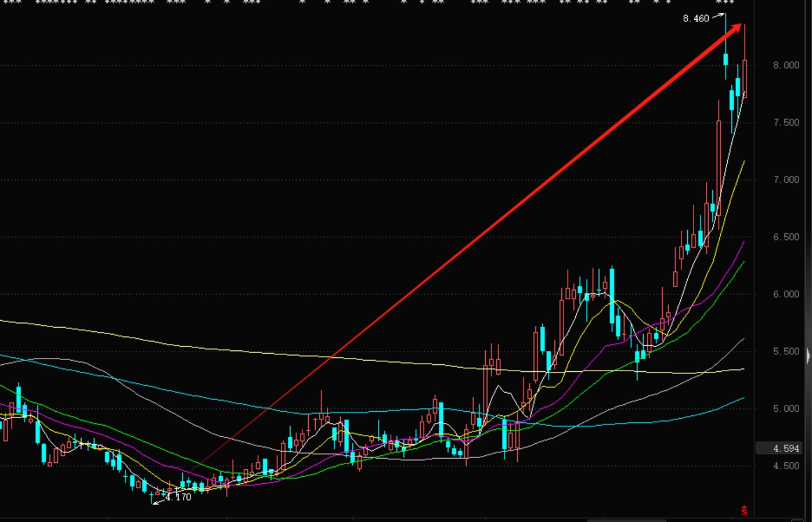Click the white arrow beside the 4.170 label
Screen dimensions: 812x522
158,500
